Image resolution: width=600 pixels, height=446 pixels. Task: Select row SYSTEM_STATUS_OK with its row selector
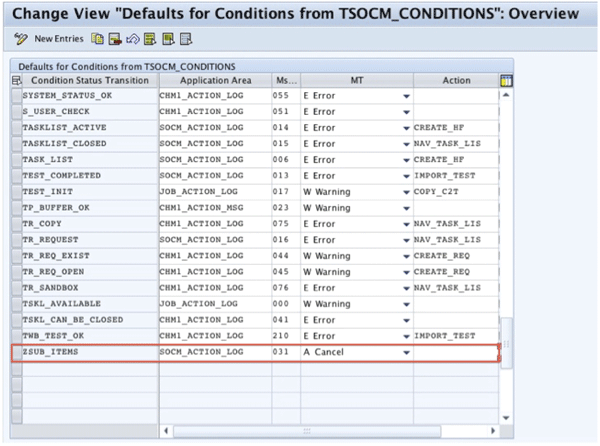16,96
